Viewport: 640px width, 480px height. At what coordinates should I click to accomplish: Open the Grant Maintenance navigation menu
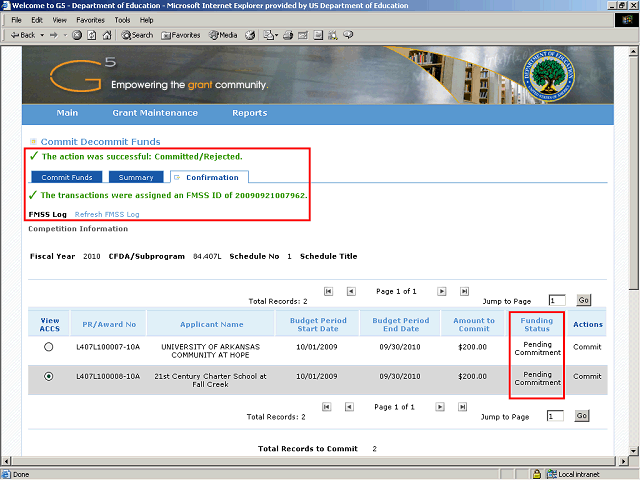click(155, 113)
